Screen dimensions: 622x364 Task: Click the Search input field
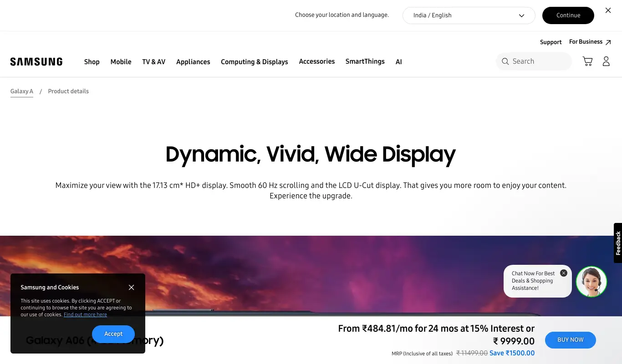(534, 61)
